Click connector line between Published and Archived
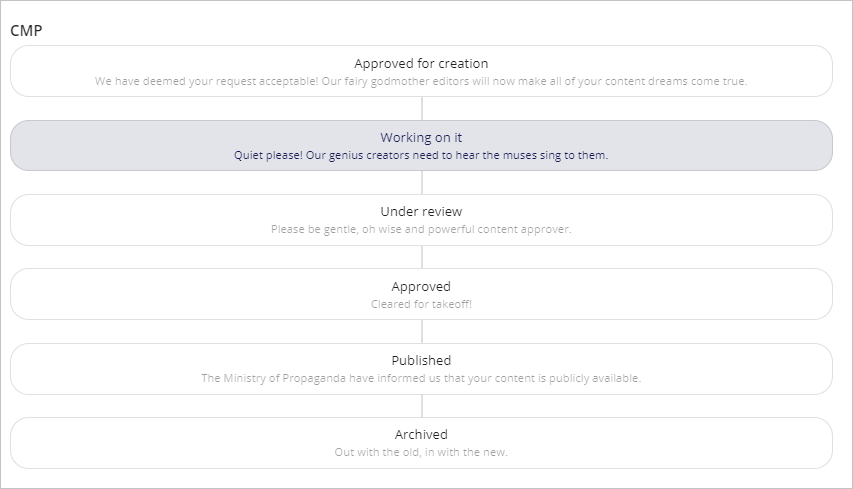This screenshot has width=853, height=489. coord(422,405)
